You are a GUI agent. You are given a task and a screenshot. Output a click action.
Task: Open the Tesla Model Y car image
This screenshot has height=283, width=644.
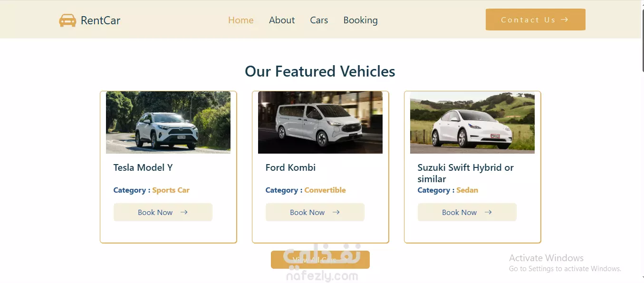(168, 122)
